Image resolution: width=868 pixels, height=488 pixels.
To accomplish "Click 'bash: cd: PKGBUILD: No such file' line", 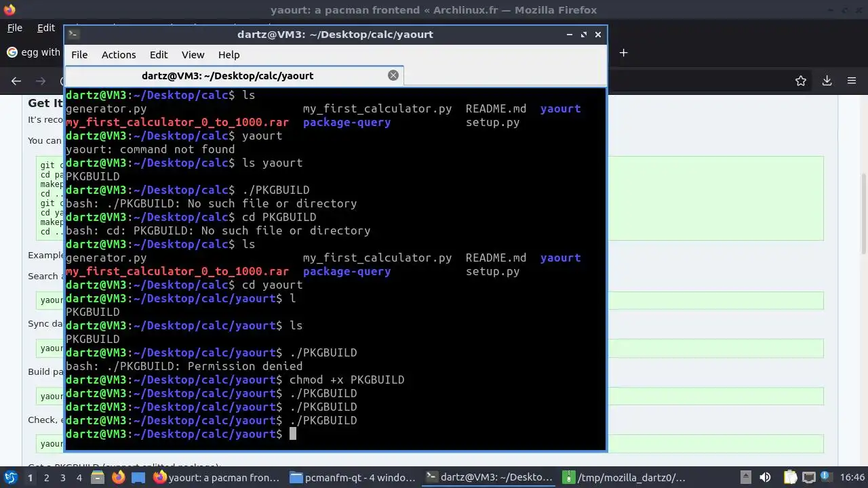I will [x=218, y=230].
